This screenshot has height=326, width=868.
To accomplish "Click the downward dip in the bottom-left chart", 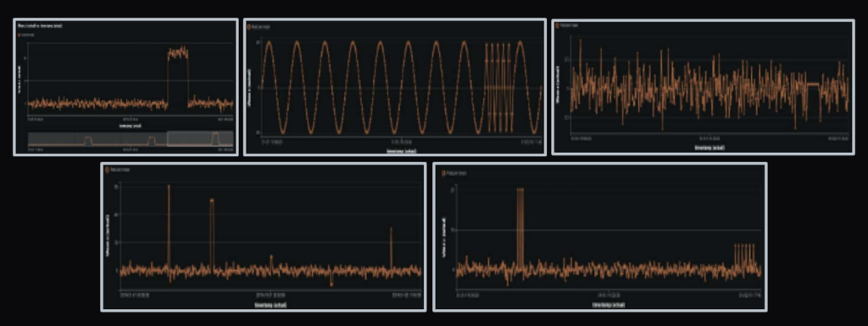I will 331,278.
